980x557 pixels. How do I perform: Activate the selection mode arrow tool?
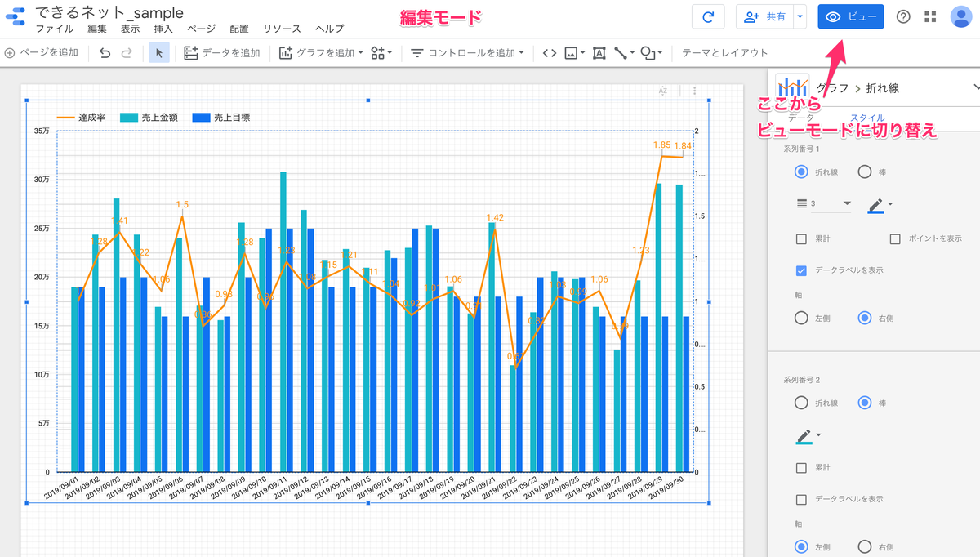[159, 53]
